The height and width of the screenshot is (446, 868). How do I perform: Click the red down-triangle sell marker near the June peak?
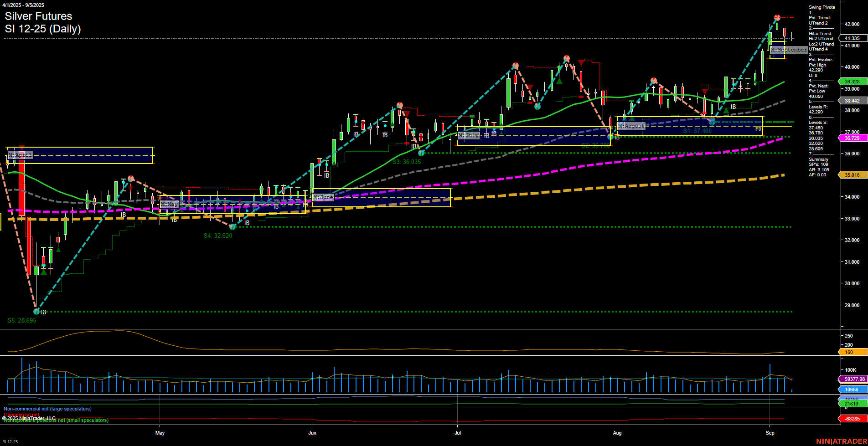(407, 114)
